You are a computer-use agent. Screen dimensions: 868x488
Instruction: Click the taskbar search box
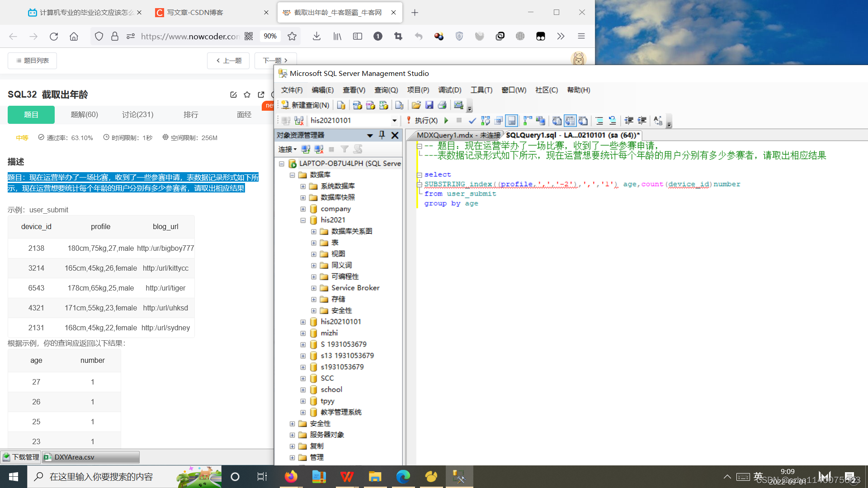125,477
